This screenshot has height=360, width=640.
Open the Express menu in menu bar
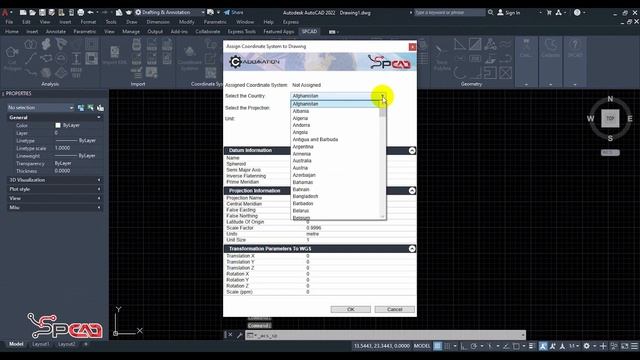click(291, 22)
